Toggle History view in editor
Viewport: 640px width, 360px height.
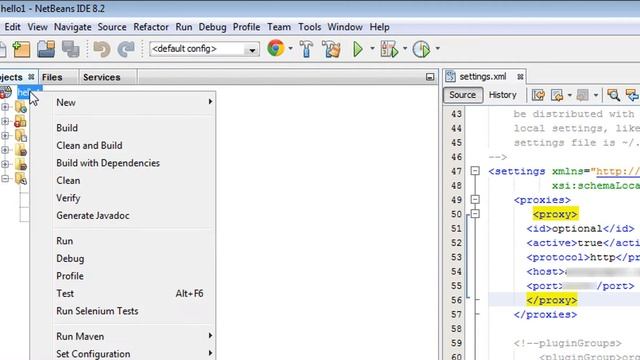[502, 95]
